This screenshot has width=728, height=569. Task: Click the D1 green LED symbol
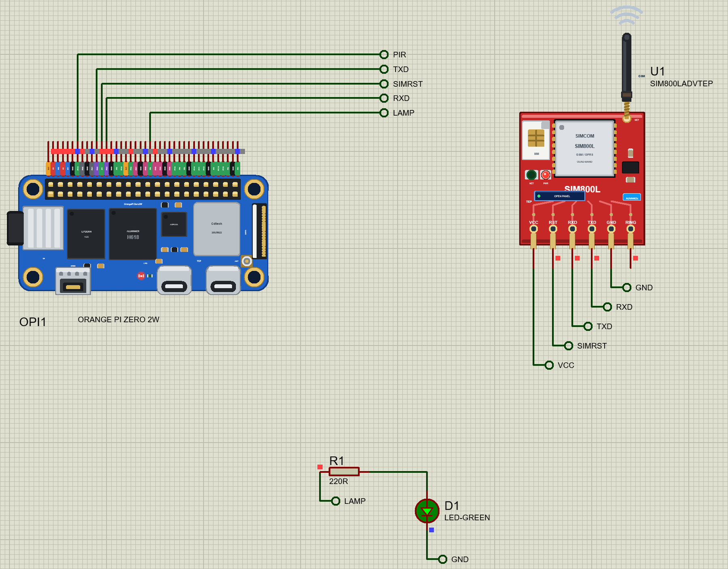[427, 511]
